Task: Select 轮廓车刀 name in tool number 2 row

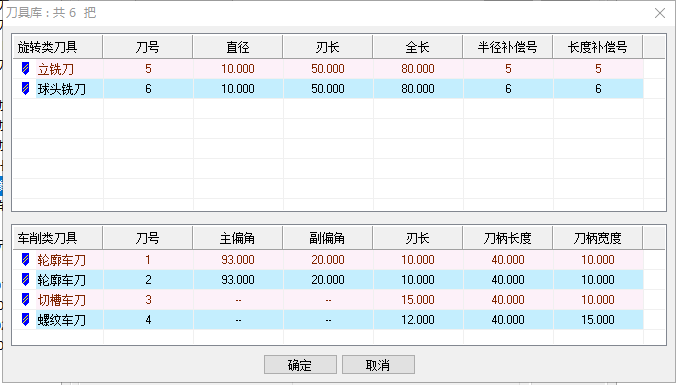Action: click(62, 280)
